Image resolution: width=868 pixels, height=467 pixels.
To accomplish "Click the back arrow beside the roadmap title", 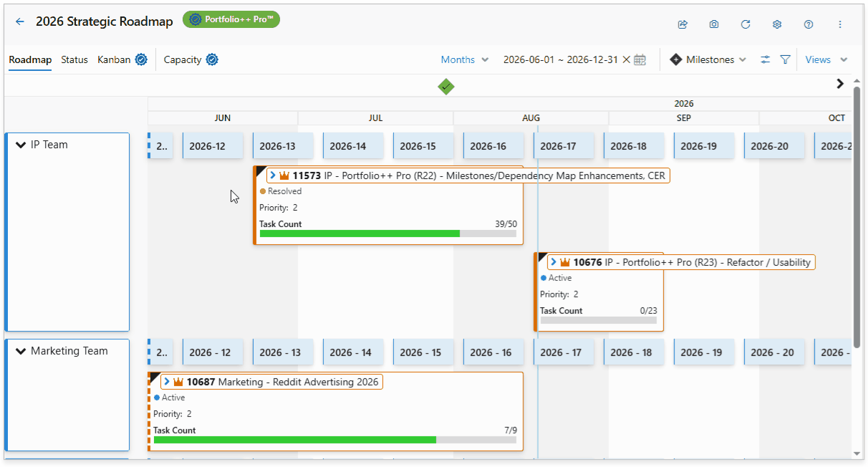I will point(19,21).
